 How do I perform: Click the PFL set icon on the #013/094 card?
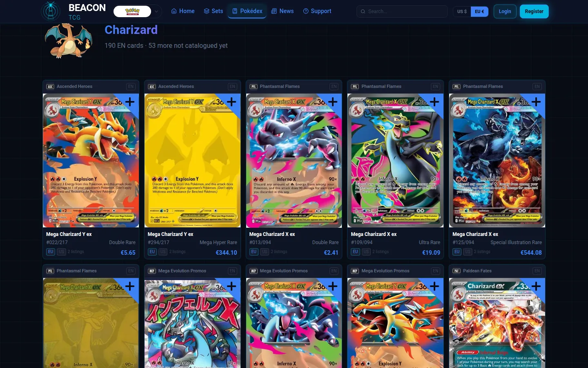click(254, 87)
